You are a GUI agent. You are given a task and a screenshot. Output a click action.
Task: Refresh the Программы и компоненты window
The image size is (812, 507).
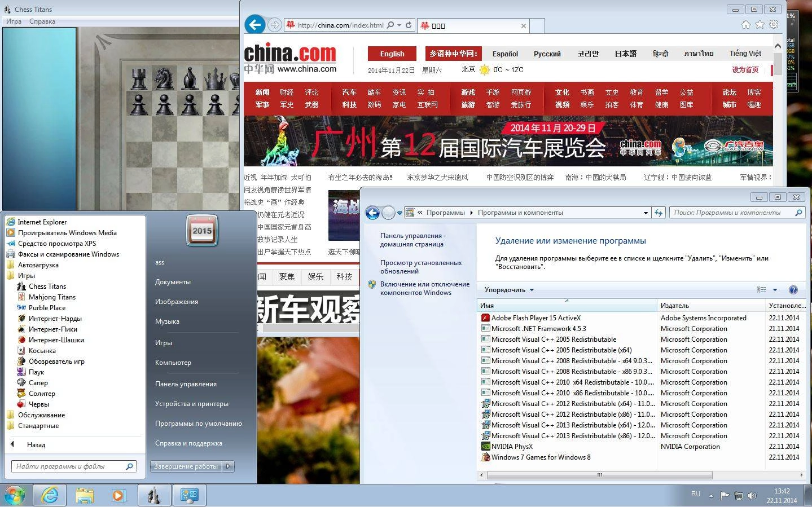click(x=659, y=213)
